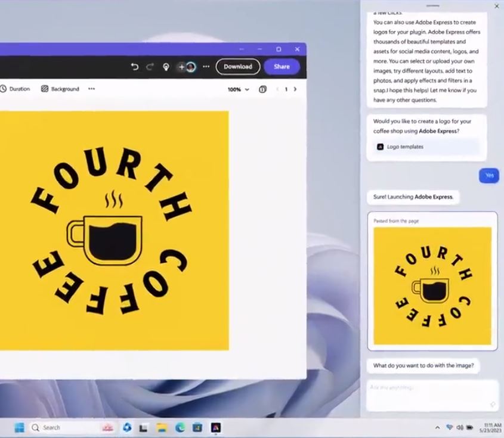The height and width of the screenshot is (438, 504).
Task: Select the 'Sure! Launching Adobe Express.' message
Action: tap(413, 197)
